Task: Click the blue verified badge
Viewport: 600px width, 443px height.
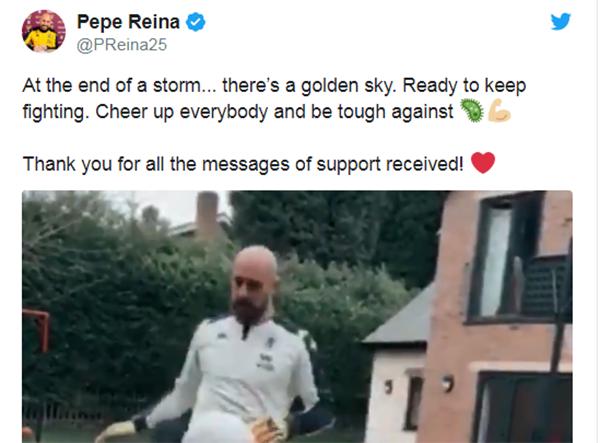Action: click(x=196, y=22)
